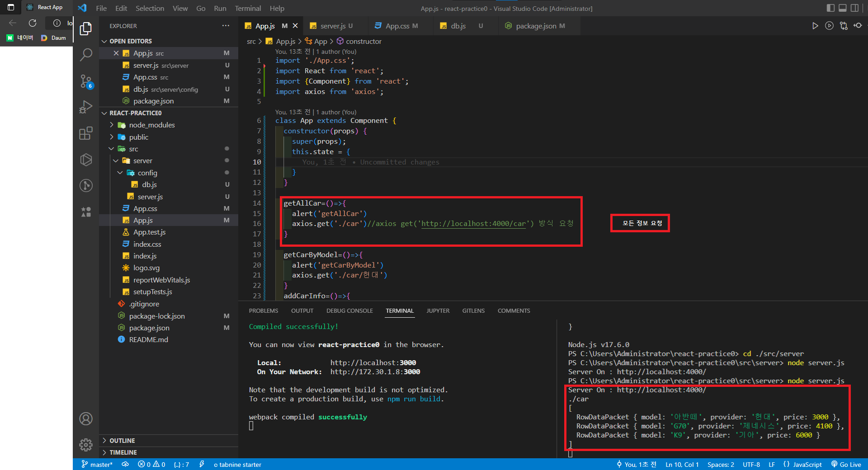The image size is (868, 470).
Task: Open the Accounts menu icon
Action: pyautogui.click(x=86, y=419)
